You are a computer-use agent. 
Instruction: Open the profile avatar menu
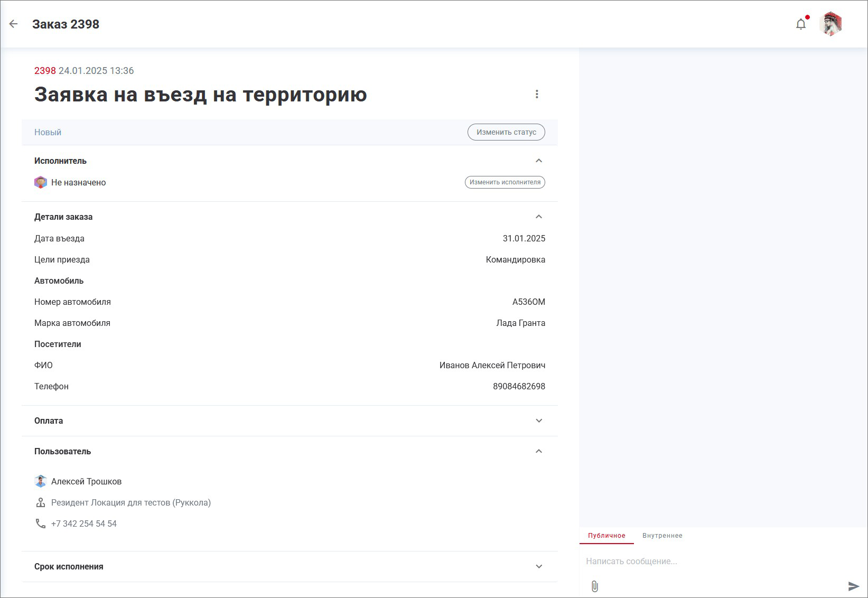click(830, 24)
